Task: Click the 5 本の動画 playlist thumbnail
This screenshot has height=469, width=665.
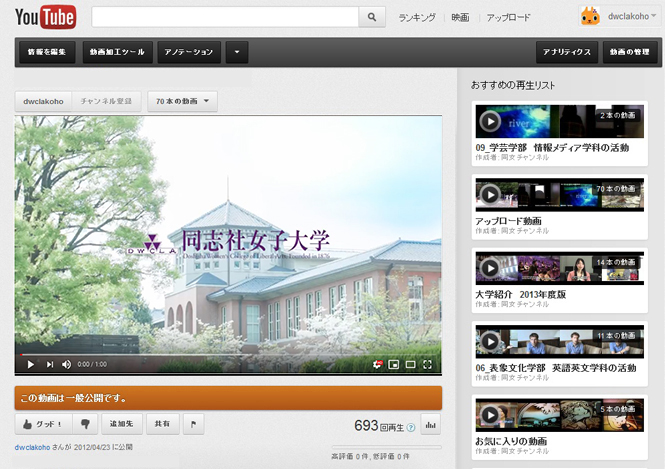Action: (x=559, y=415)
